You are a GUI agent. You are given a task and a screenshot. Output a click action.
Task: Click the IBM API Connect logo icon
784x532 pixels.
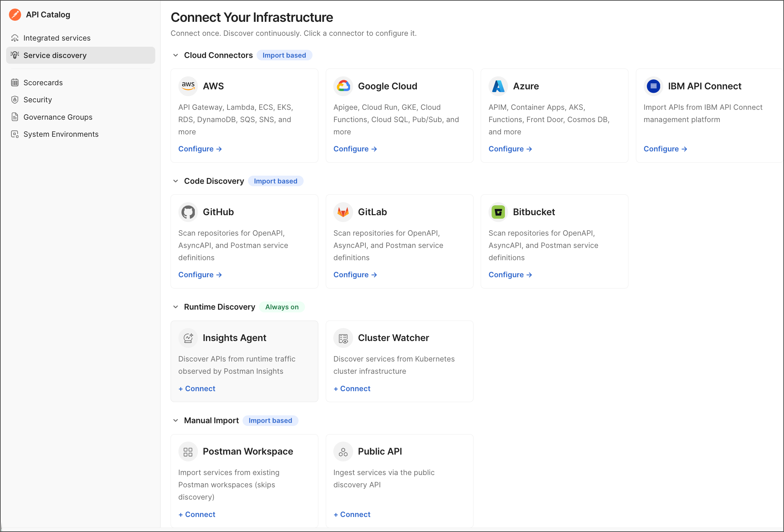click(653, 86)
